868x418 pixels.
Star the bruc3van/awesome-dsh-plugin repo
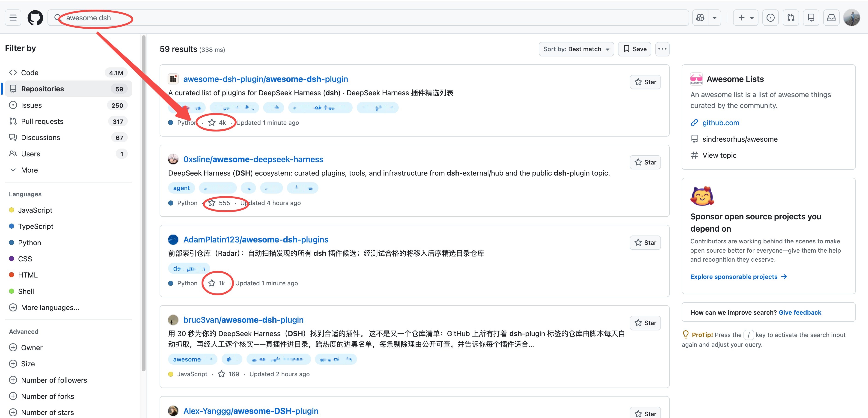click(645, 322)
